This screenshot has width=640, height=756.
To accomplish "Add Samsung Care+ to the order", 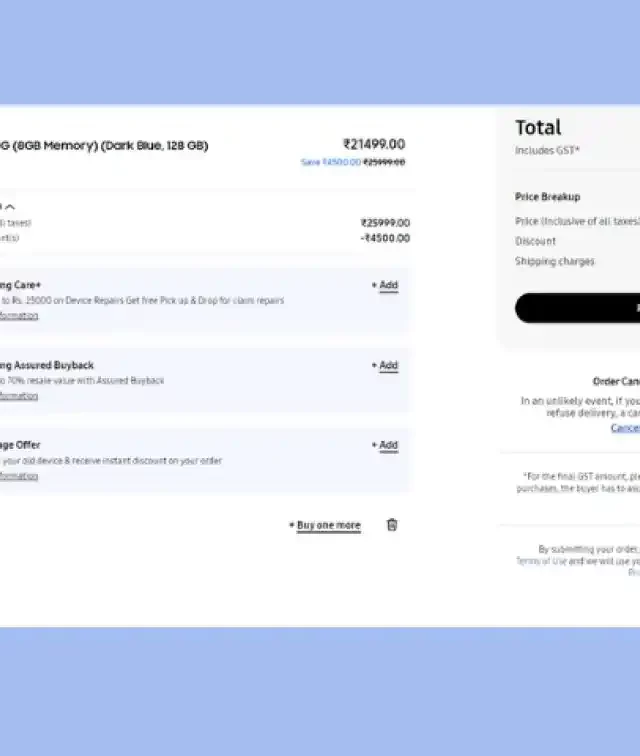I will pos(385,285).
